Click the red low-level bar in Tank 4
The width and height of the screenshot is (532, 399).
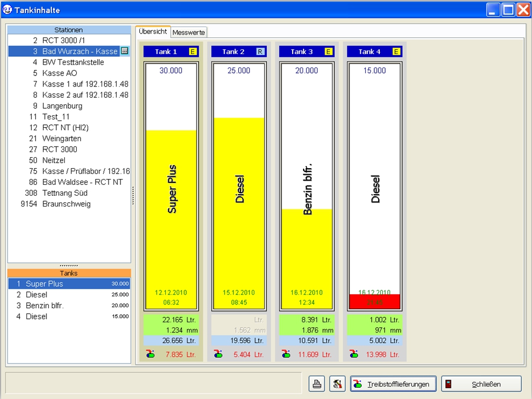click(375, 302)
